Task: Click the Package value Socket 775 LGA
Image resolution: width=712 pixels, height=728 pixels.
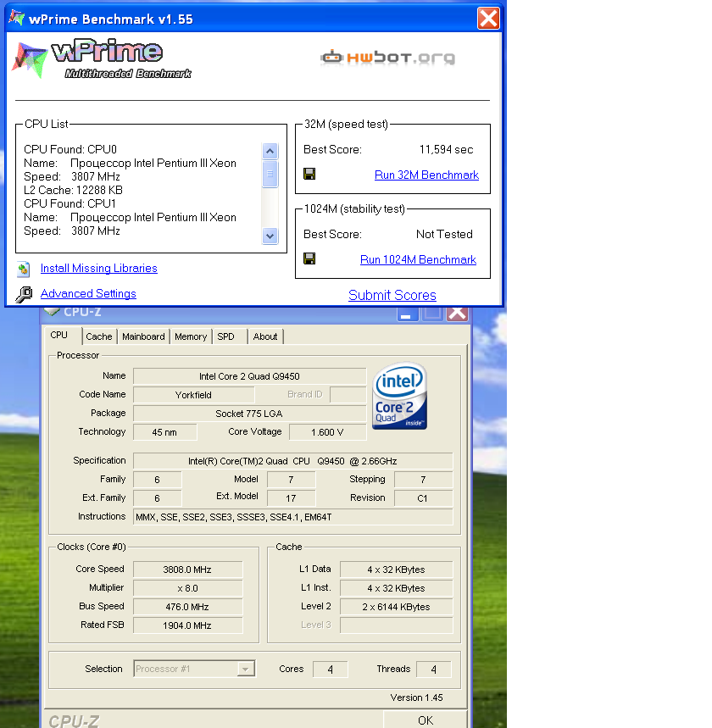Action: coord(249,414)
